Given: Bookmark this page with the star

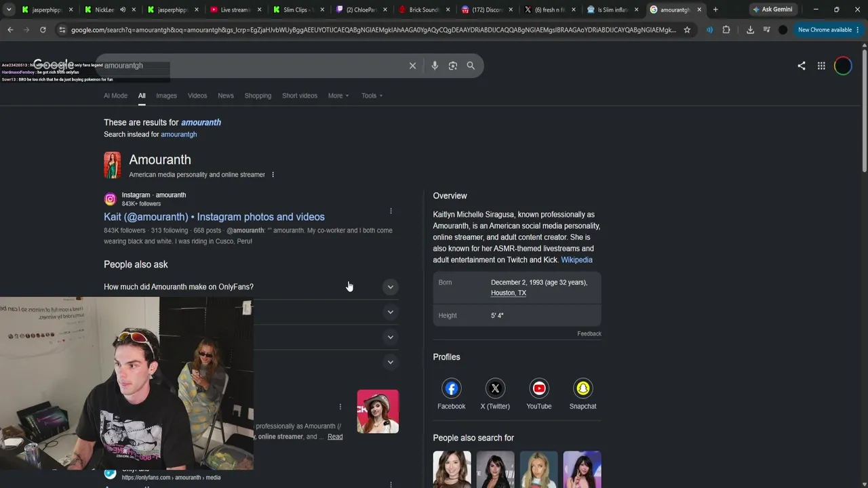Looking at the screenshot, I should 687,30.
